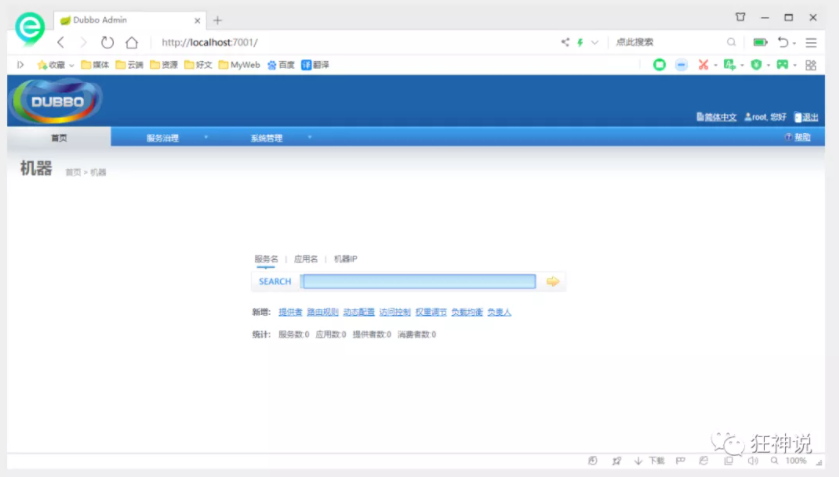Click the browser forward arrow
Image resolution: width=839 pixels, height=477 pixels.
point(83,42)
